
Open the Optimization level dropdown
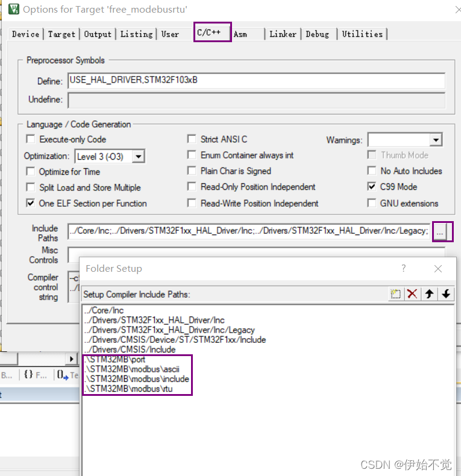pyautogui.click(x=139, y=156)
